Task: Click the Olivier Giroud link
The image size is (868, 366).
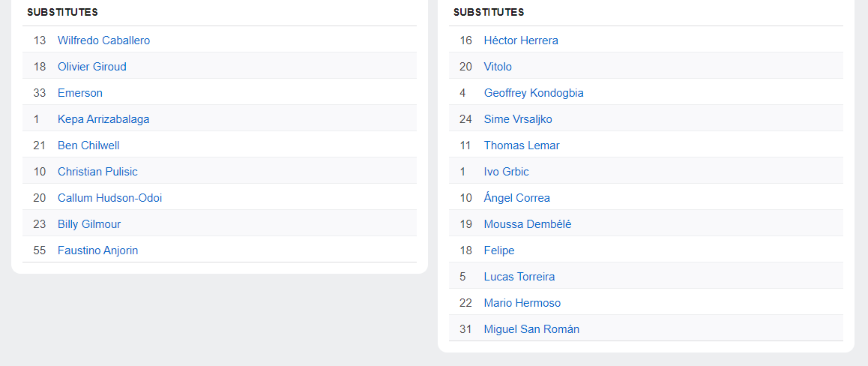Action: (x=91, y=67)
